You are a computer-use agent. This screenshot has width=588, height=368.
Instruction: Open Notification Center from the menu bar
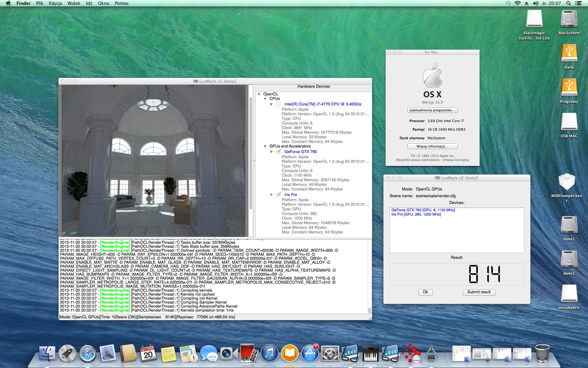point(579,3)
